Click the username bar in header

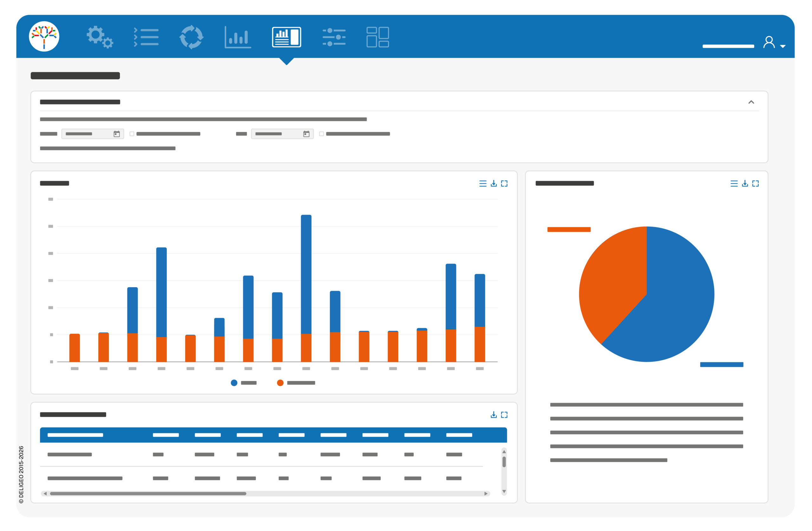pyautogui.click(x=728, y=46)
